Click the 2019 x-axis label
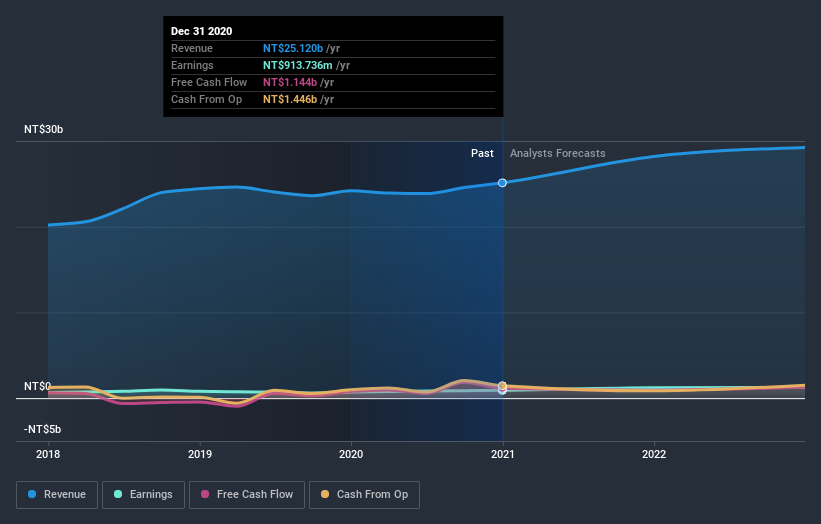The height and width of the screenshot is (524, 821). click(x=199, y=454)
